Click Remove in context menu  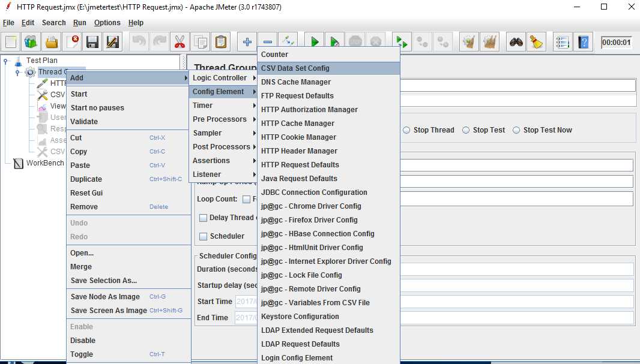click(128, 207)
